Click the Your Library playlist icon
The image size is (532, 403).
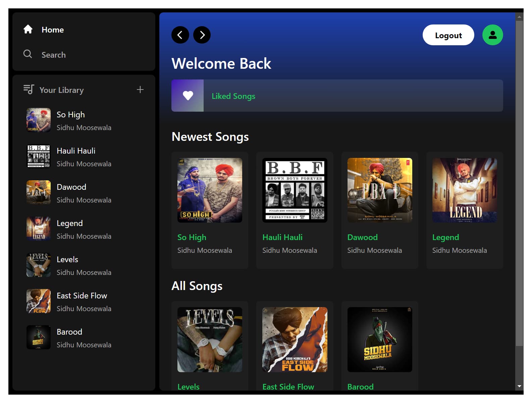coord(29,89)
